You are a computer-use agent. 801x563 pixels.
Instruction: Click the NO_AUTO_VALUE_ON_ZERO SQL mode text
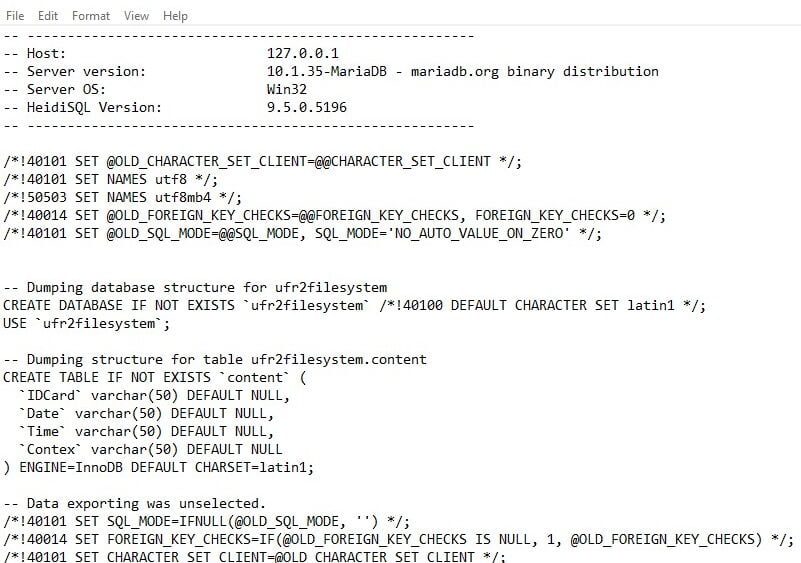479,233
